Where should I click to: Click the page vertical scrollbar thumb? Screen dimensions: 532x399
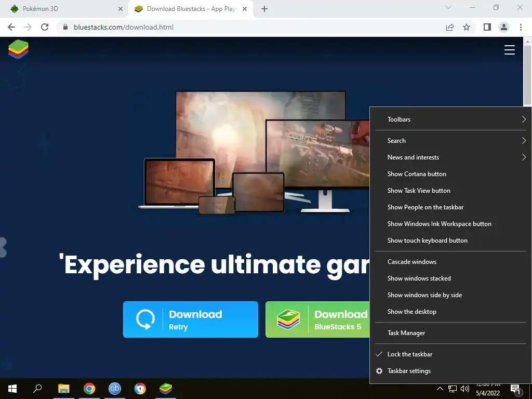click(527, 75)
